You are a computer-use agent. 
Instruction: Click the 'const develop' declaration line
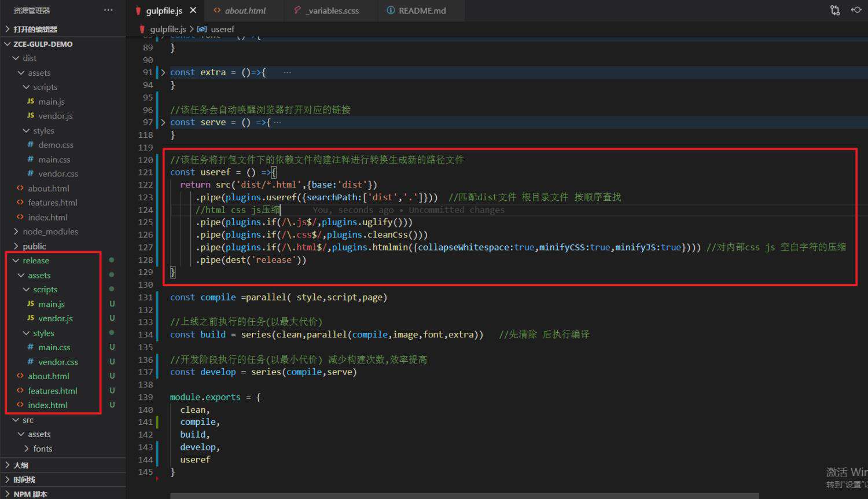pyautogui.click(x=263, y=372)
